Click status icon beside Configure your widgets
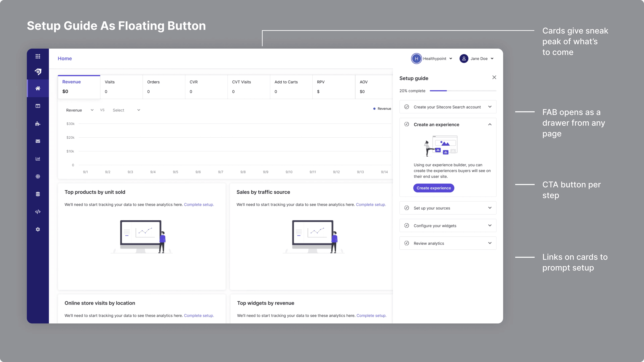This screenshot has width=644, height=362. pyautogui.click(x=407, y=226)
